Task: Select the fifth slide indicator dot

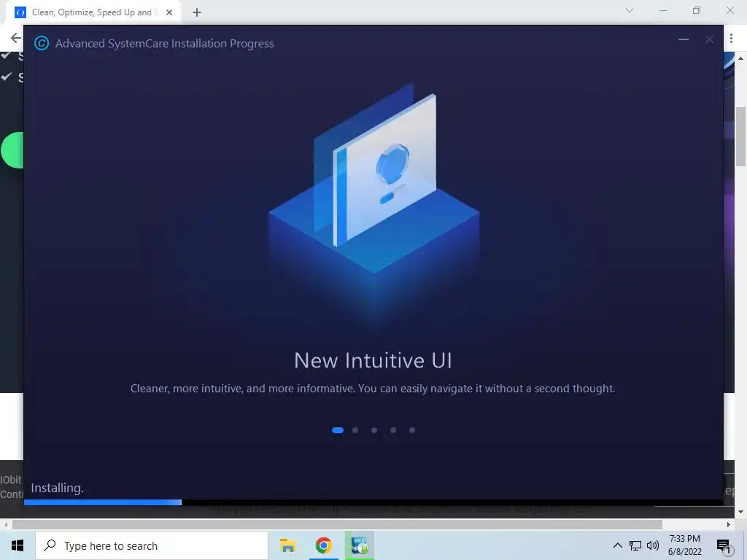Action: coord(412,430)
